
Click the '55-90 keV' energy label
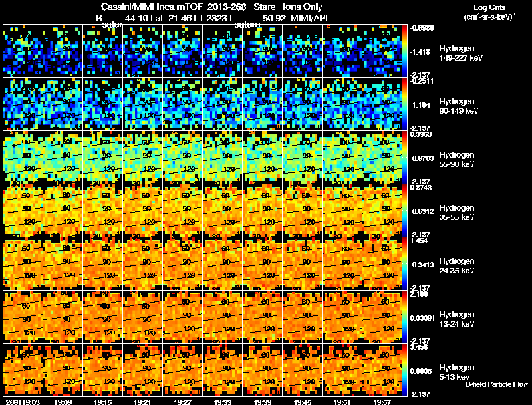(457, 164)
